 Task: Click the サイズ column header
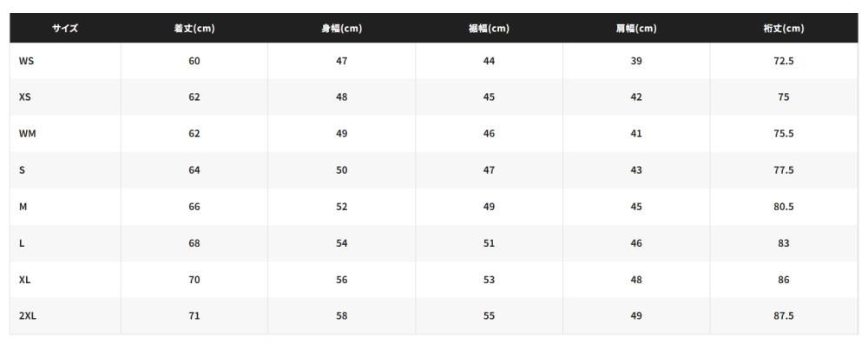coord(65,29)
